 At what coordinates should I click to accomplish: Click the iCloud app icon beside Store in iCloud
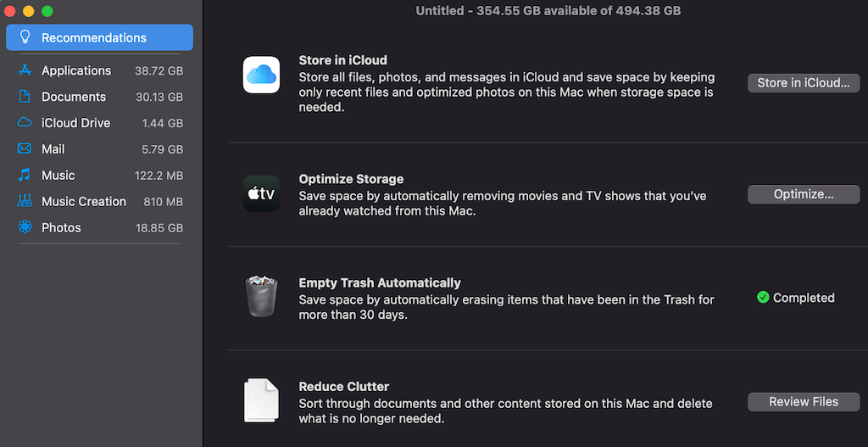click(261, 75)
